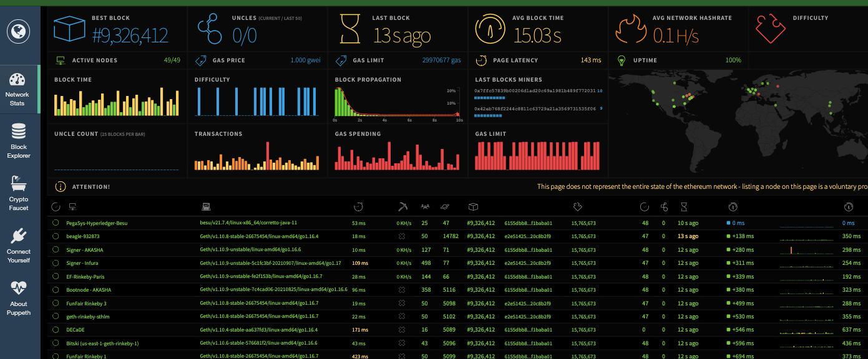868x359 pixels.
Task: Click the Uptime lightbulb icon
Action: coord(622,60)
